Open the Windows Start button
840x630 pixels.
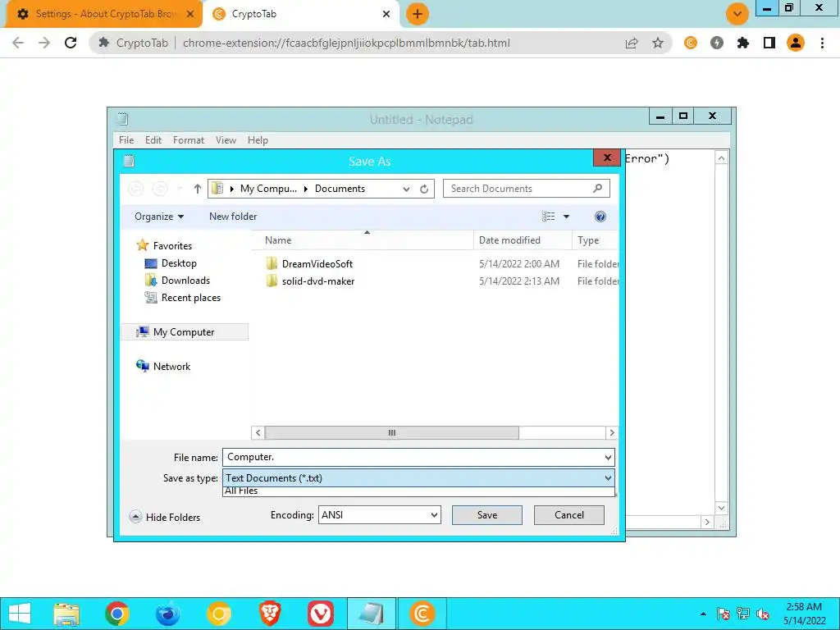[20, 614]
